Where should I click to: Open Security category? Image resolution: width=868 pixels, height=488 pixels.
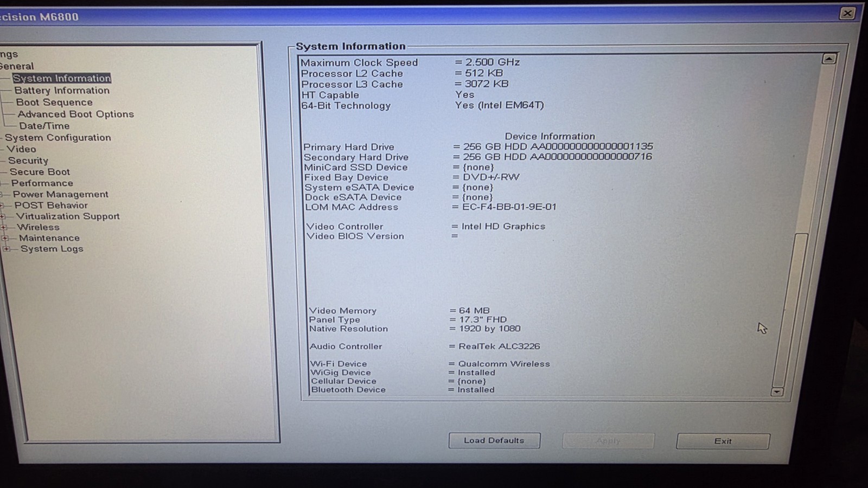coord(28,160)
